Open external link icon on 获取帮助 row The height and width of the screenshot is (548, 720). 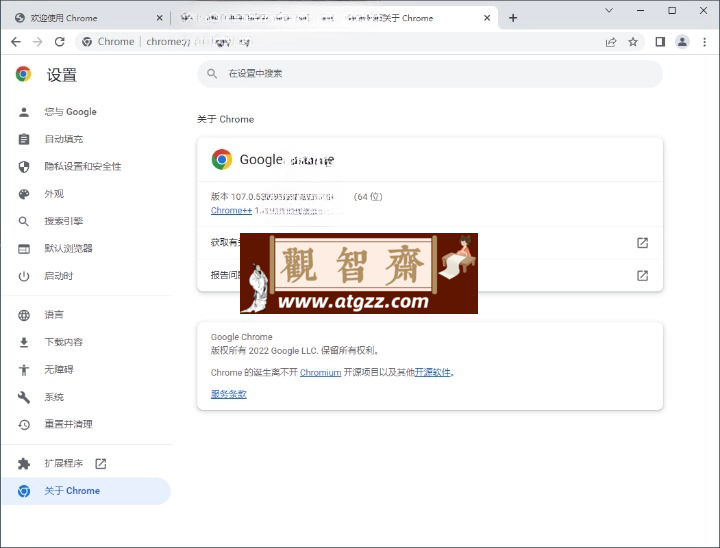pyautogui.click(x=642, y=243)
